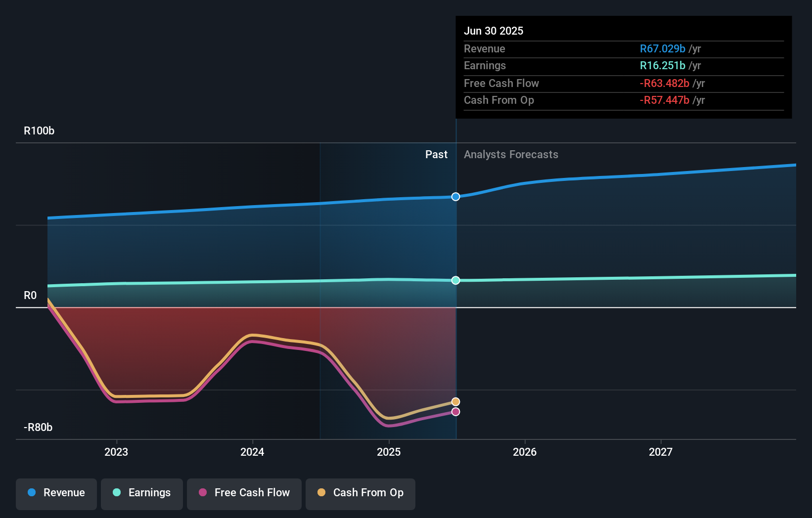Click the -R63.482b free cash flow value
This screenshot has width=812, height=518.
(665, 84)
